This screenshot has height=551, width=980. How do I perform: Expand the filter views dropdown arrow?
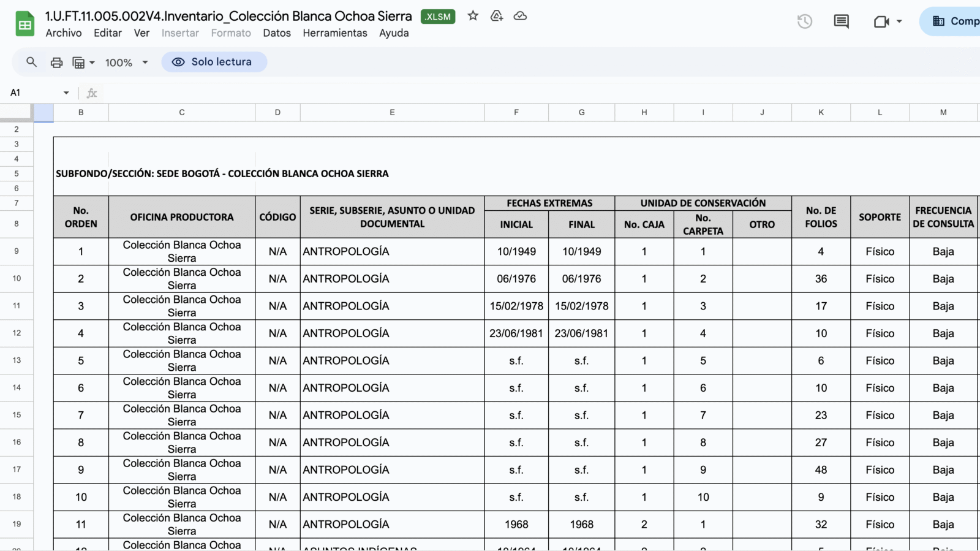point(92,63)
